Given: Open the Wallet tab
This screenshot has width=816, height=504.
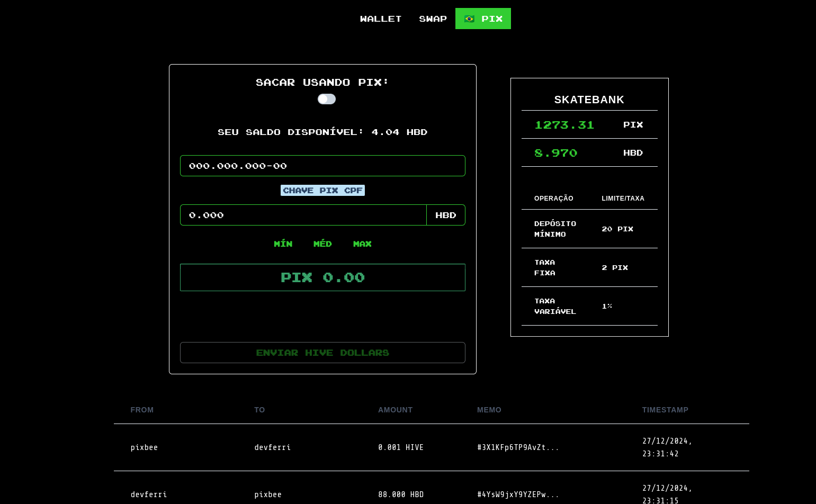Looking at the screenshot, I should pyautogui.click(x=381, y=19).
